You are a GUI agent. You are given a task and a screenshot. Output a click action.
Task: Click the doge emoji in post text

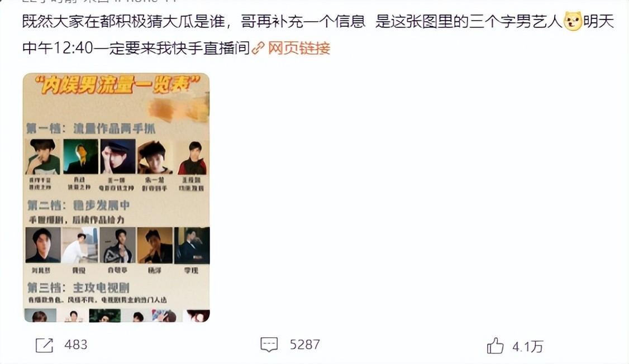(x=573, y=21)
